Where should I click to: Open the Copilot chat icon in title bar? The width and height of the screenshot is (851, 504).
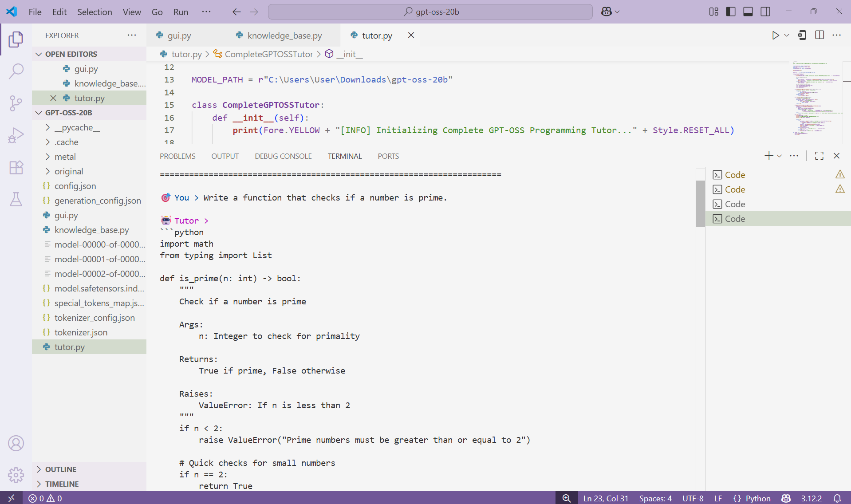[x=607, y=12]
